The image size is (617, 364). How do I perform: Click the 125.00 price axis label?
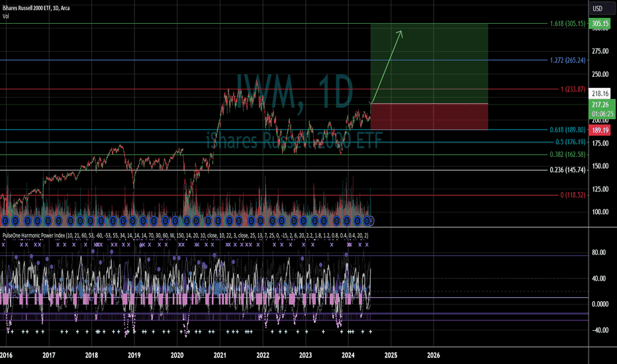600,189
